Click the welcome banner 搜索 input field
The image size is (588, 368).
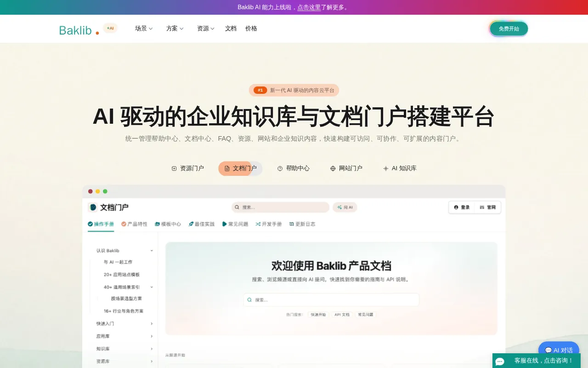point(331,300)
